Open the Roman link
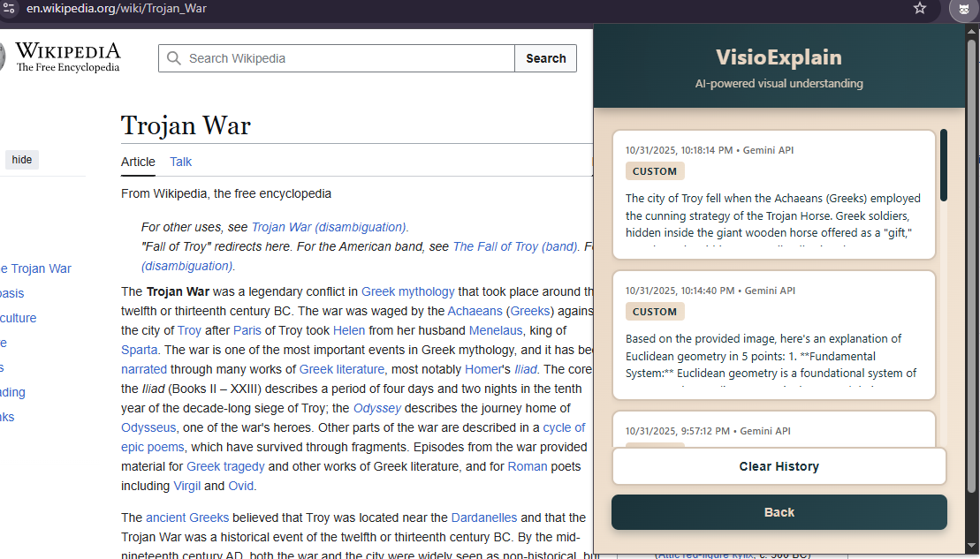 pos(528,466)
